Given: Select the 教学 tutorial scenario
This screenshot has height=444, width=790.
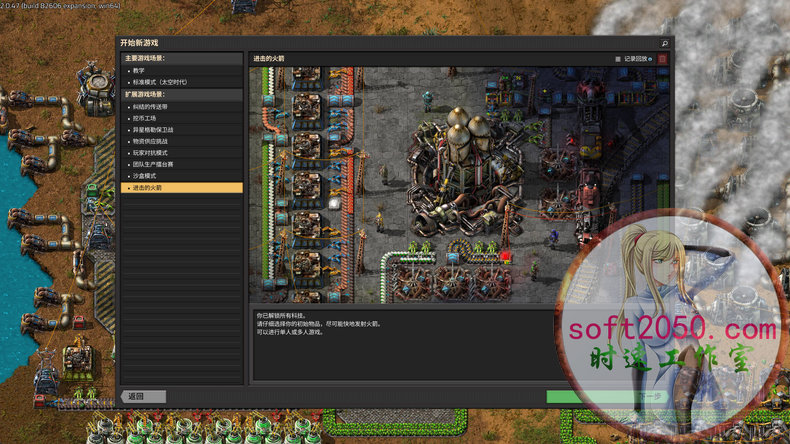Looking at the screenshot, I should 139,71.
